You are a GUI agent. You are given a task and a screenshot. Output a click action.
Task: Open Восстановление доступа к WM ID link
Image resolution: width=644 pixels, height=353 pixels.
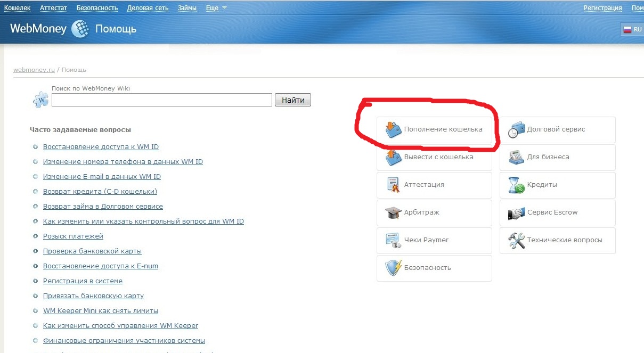click(101, 147)
